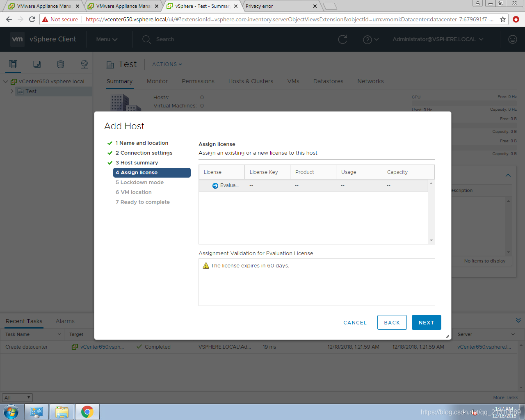Open Storage inventory icon
The height and width of the screenshot is (420, 525).
click(x=61, y=64)
